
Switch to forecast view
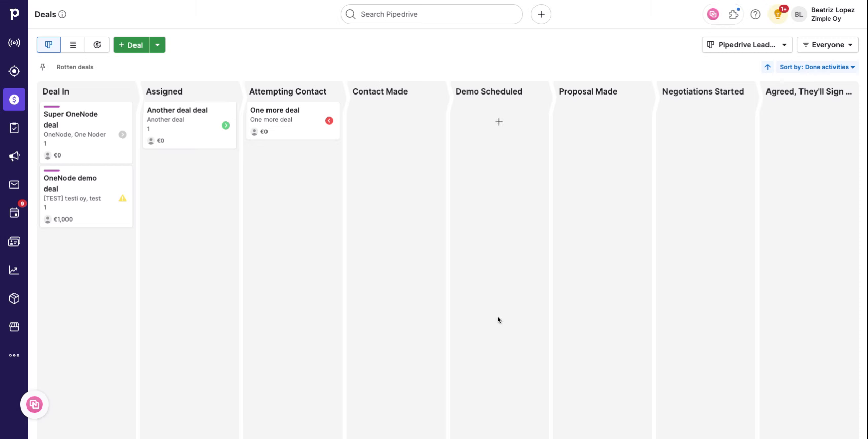pos(97,45)
